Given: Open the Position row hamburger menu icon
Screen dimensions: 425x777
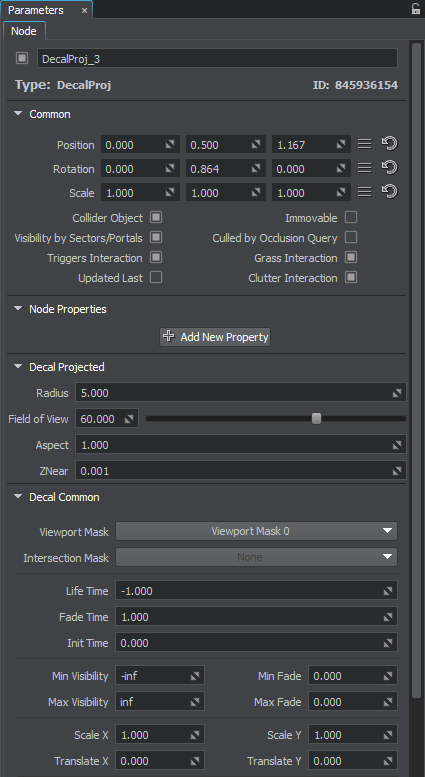Looking at the screenshot, I should 365,144.
